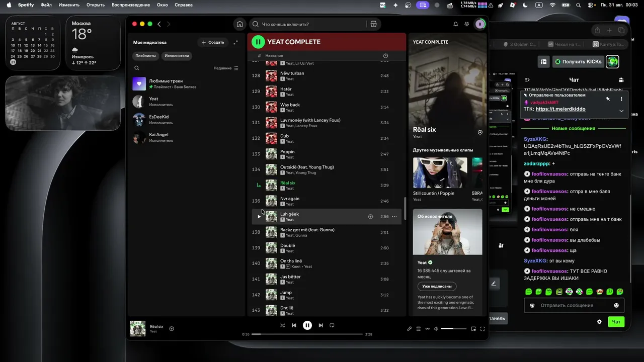Add Rëal six from the now-playing panel
Screen dimensions: 644x362
click(x=480, y=132)
